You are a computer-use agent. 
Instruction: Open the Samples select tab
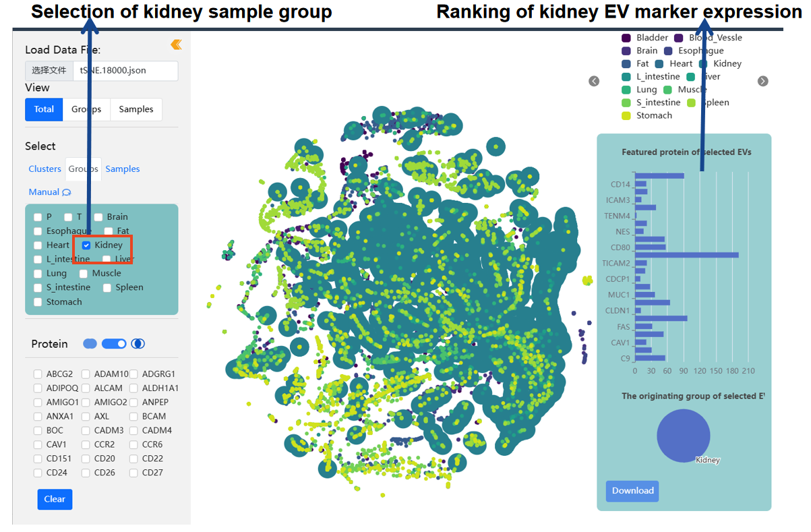pos(123,169)
